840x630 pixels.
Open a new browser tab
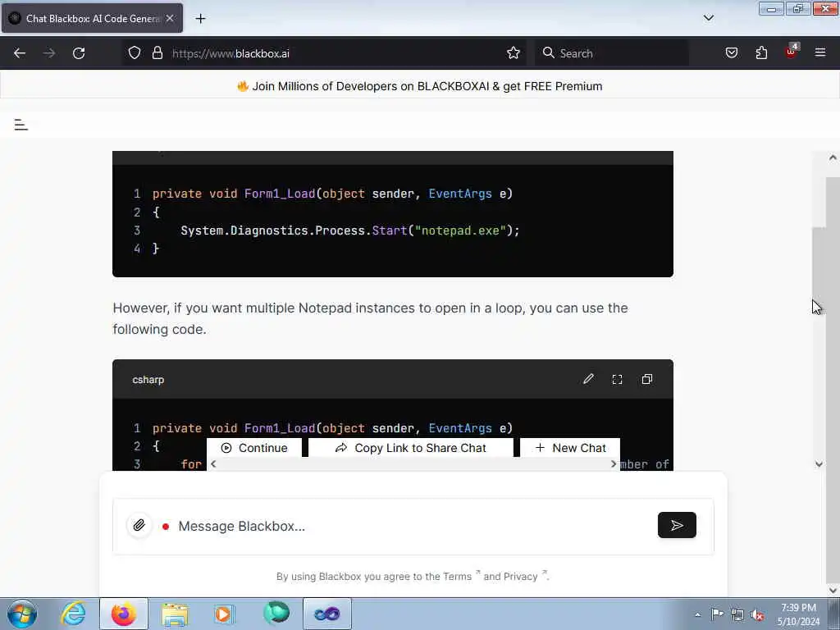point(200,19)
